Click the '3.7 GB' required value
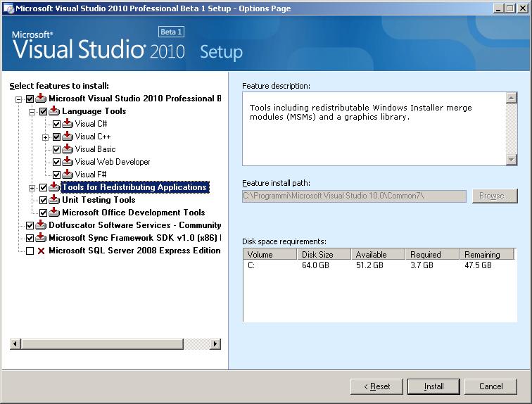 422,265
